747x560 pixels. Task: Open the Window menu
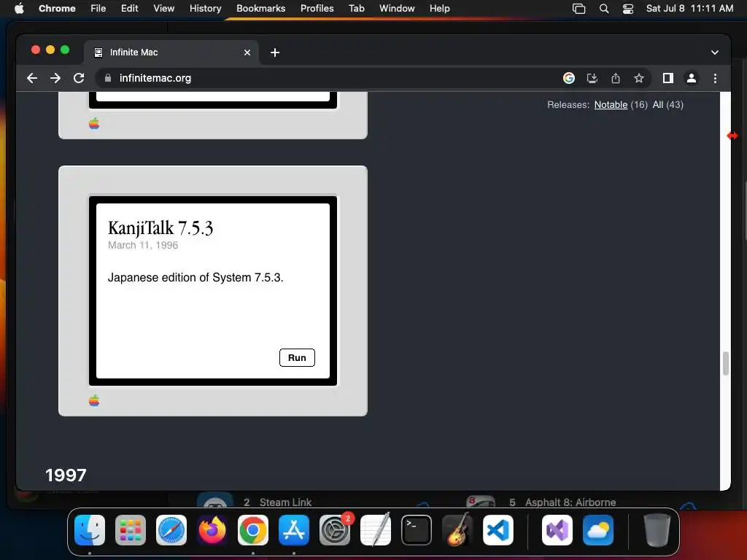tap(397, 9)
